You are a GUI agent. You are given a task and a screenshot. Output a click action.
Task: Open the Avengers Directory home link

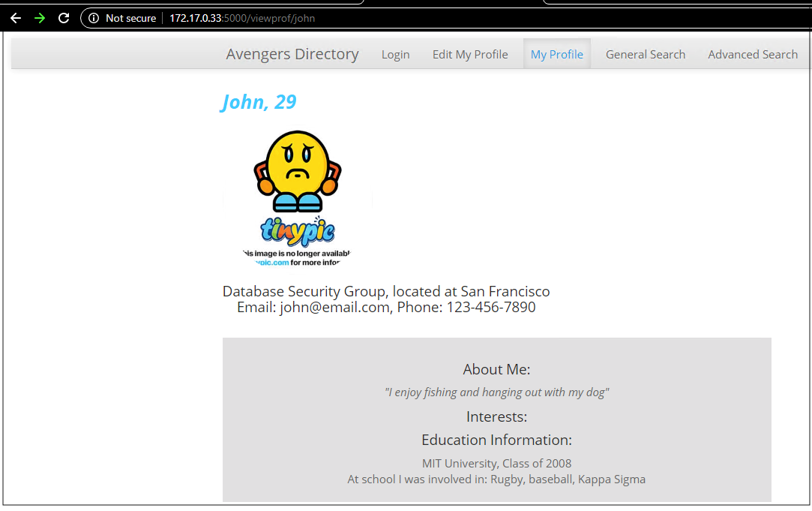[x=292, y=54]
